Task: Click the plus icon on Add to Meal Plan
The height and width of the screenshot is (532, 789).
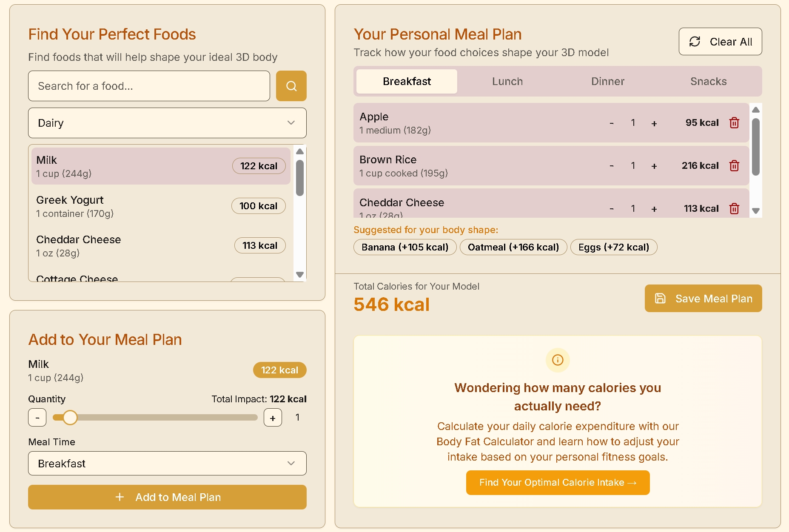Action: [x=120, y=497]
